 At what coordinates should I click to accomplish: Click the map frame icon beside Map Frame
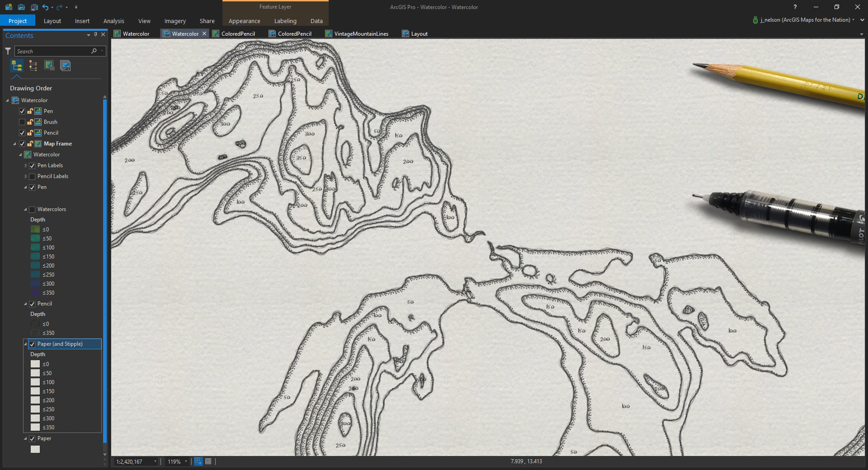(38, 144)
